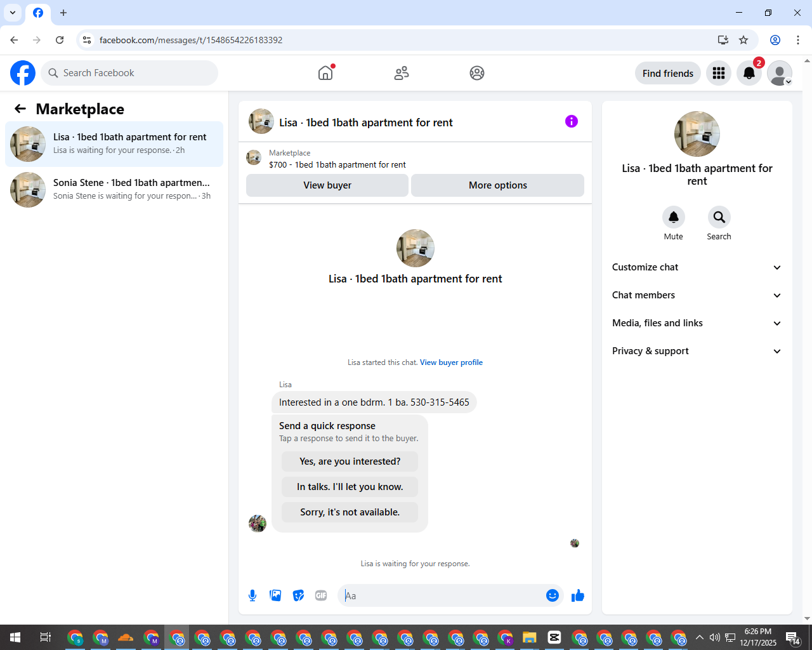812x650 pixels.
Task: Click the large apartment photo in right panel
Action: pos(697,134)
